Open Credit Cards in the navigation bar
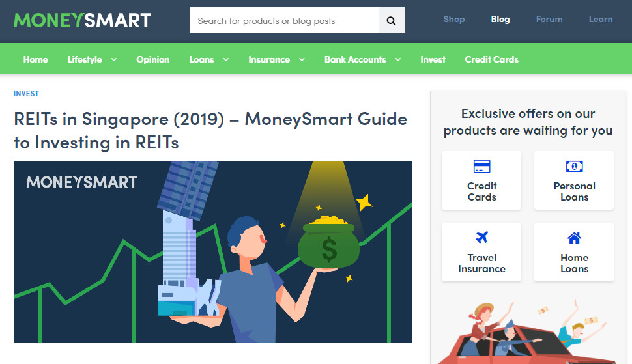 point(491,59)
